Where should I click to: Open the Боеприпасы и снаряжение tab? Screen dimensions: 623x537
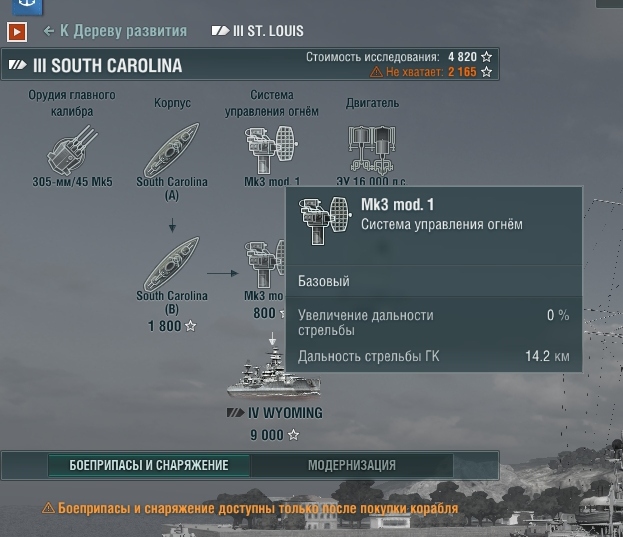(149, 465)
